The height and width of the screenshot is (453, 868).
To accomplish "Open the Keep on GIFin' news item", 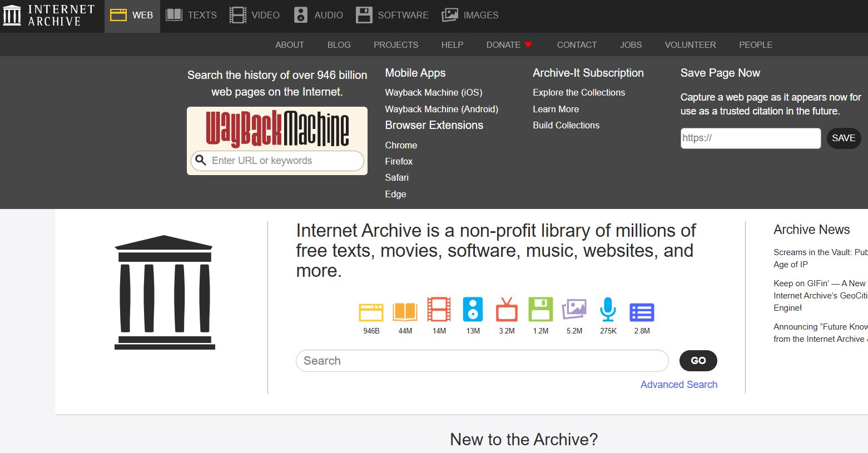I will tap(821, 296).
